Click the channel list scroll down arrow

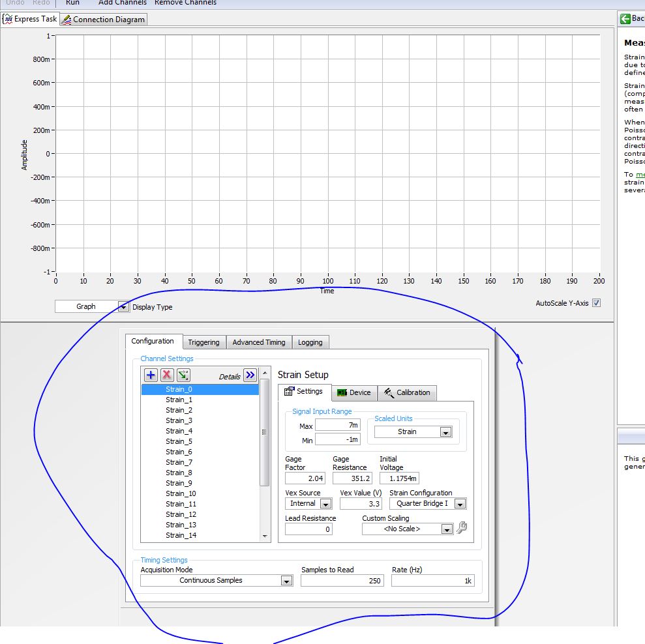(x=265, y=536)
